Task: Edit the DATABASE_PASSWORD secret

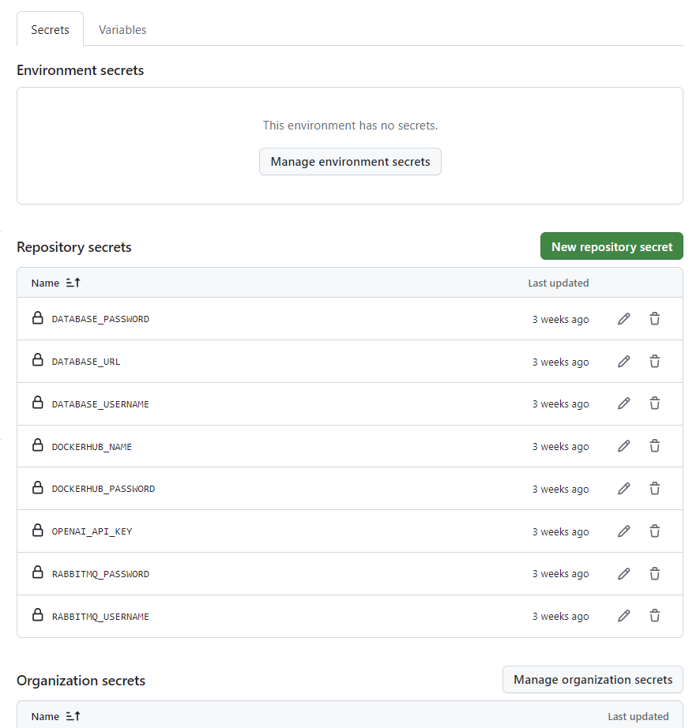Action: click(624, 319)
